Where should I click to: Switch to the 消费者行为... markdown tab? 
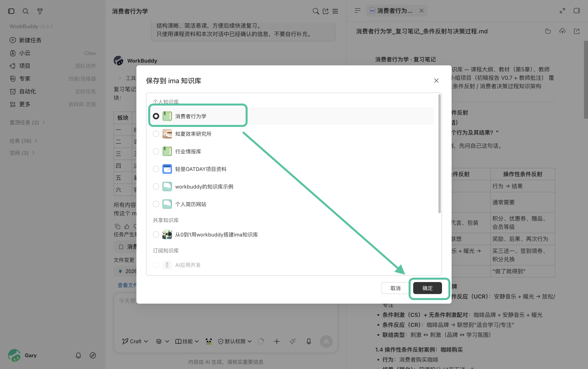[397, 10]
